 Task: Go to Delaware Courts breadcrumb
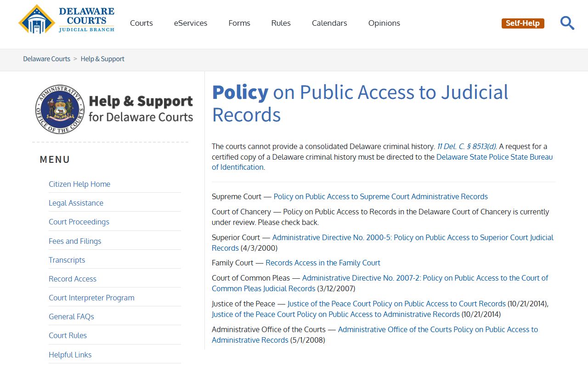click(47, 59)
